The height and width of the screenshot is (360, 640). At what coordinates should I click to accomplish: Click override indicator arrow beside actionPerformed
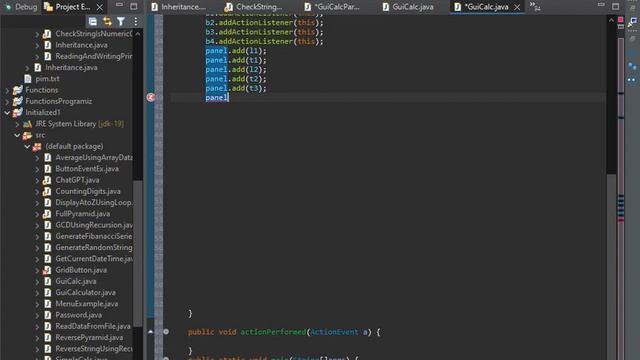(x=150, y=331)
